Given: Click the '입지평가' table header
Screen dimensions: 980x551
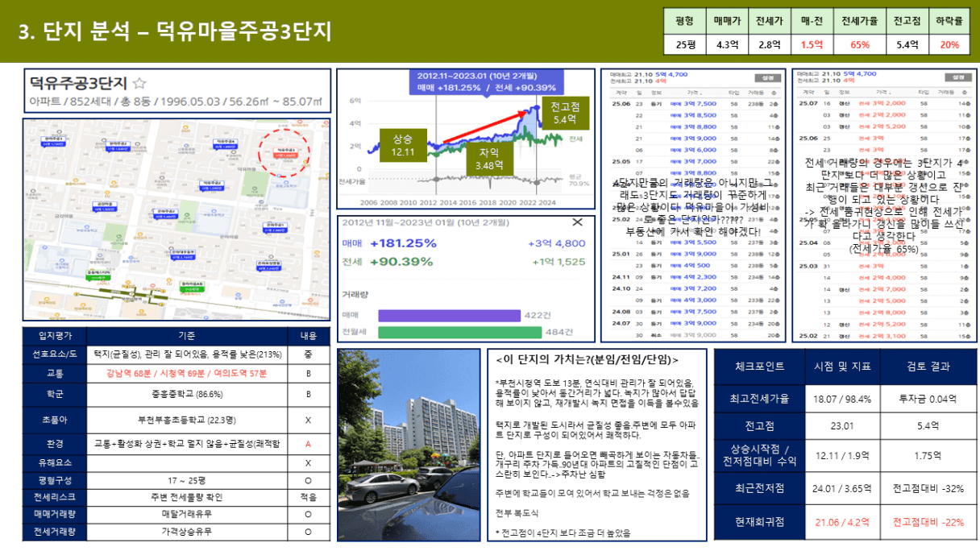Looking at the screenshot, I should 55,335.
